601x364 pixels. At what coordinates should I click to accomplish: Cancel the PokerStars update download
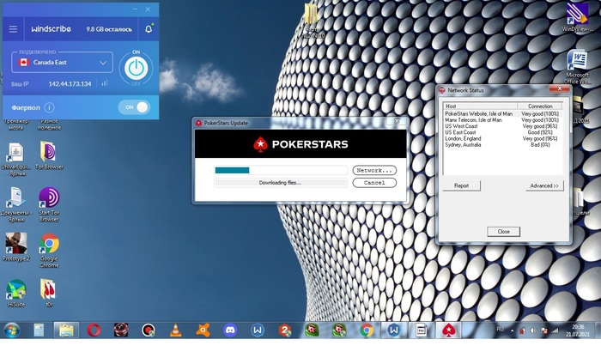point(374,183)
